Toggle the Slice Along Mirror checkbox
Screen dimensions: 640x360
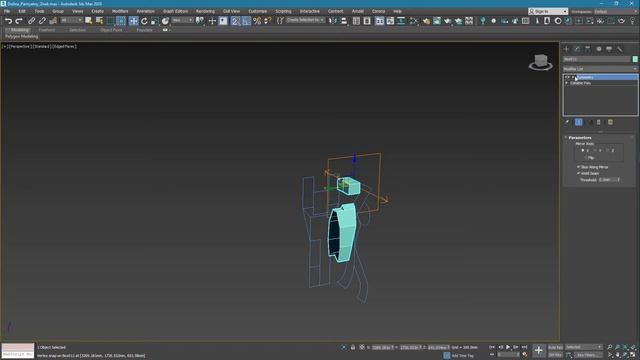(x=578, y=167)
